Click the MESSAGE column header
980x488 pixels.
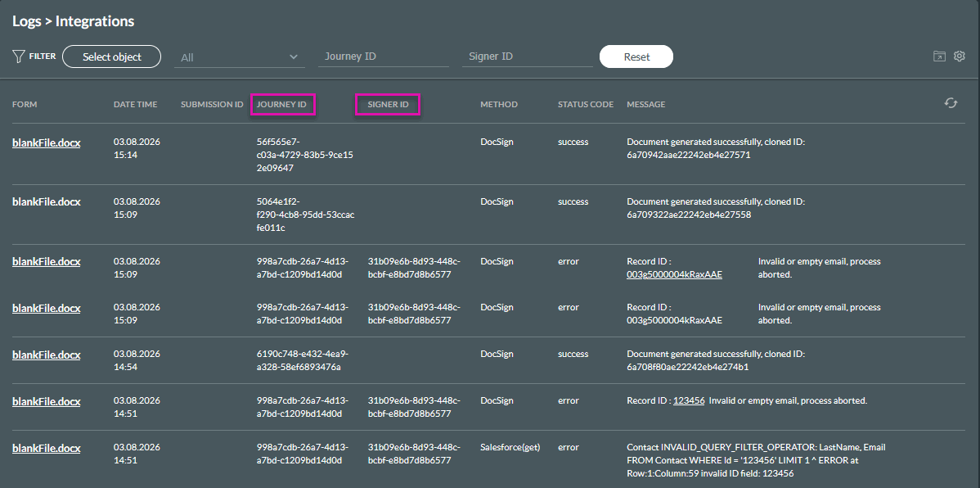645,105
